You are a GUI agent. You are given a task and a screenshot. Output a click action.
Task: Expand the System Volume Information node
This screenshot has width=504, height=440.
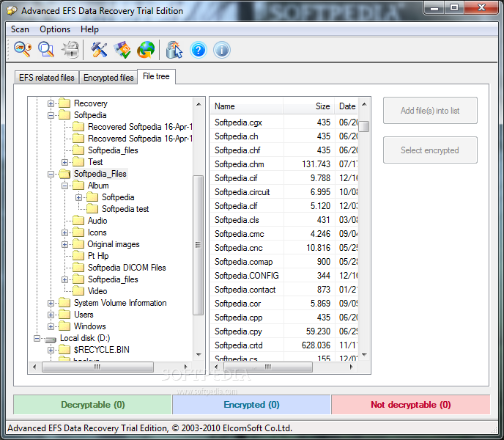pos(51,303)
